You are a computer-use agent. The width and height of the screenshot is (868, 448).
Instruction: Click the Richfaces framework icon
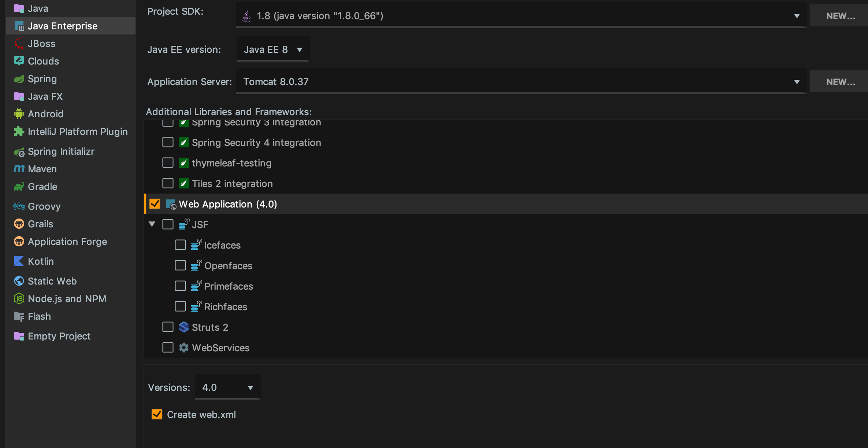pyautogui.click(x=196, y=306)
